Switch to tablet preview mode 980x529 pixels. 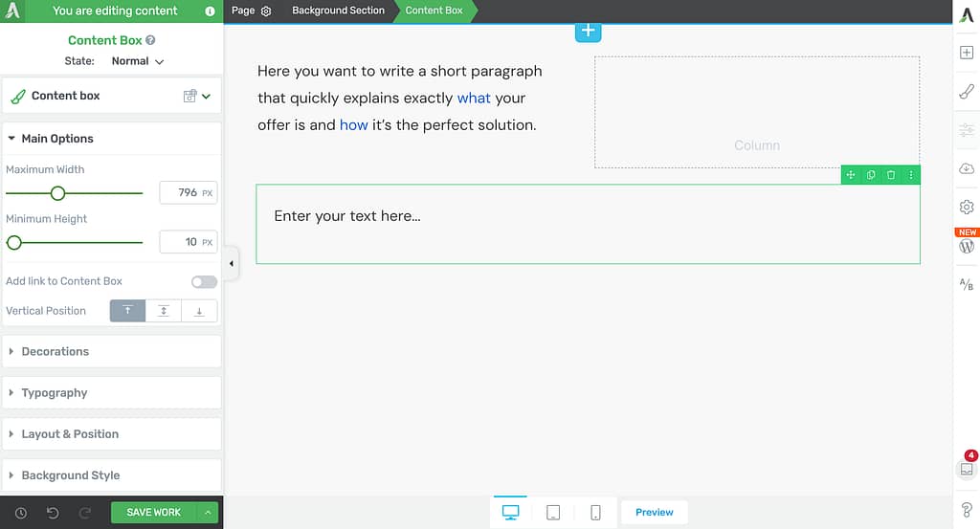coord(553,512)
